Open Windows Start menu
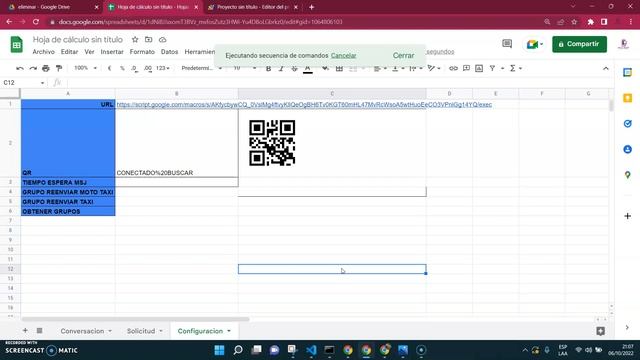The width and height of the screenshot is (640, 360). tap(220, 350)
